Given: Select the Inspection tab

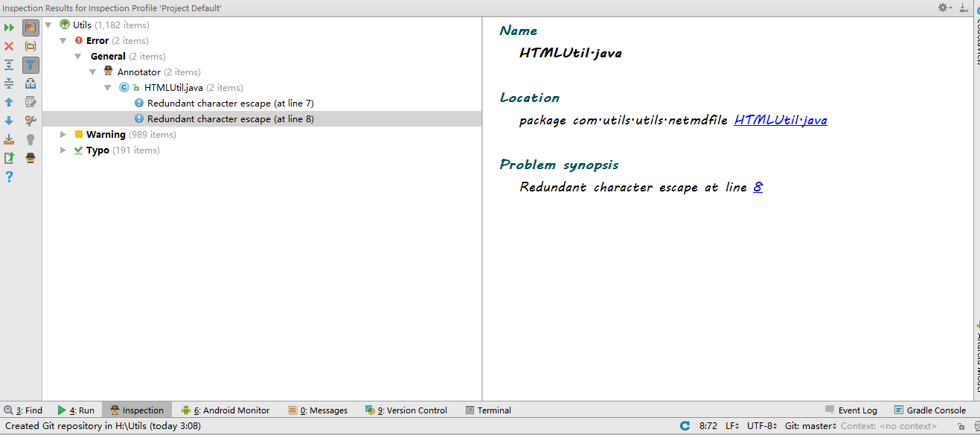Looking at the screenshot, I should click(x=137, y=410).
